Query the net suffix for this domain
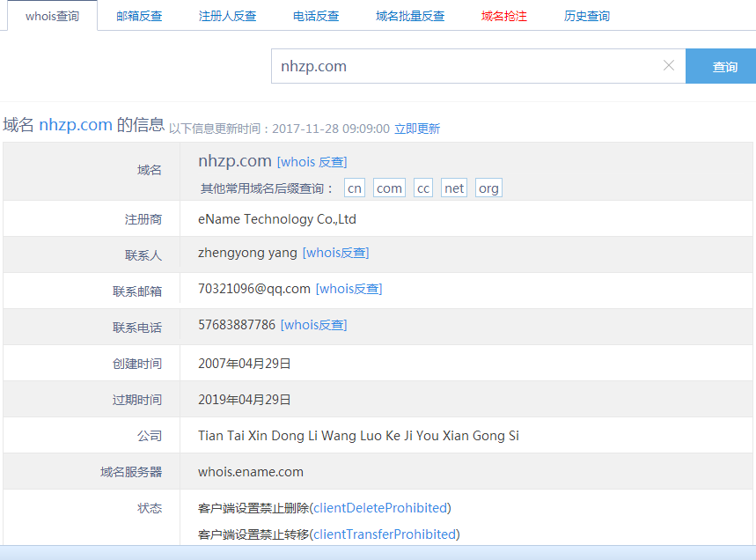 (453, 188)
